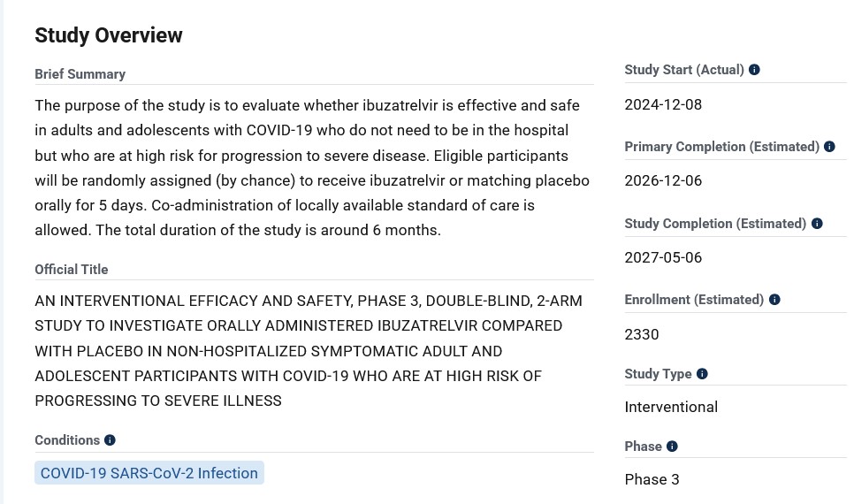The width and height of the screenshot is (854, 504).
Task: Click the Brief Summary label
Action: coord(80,74)
